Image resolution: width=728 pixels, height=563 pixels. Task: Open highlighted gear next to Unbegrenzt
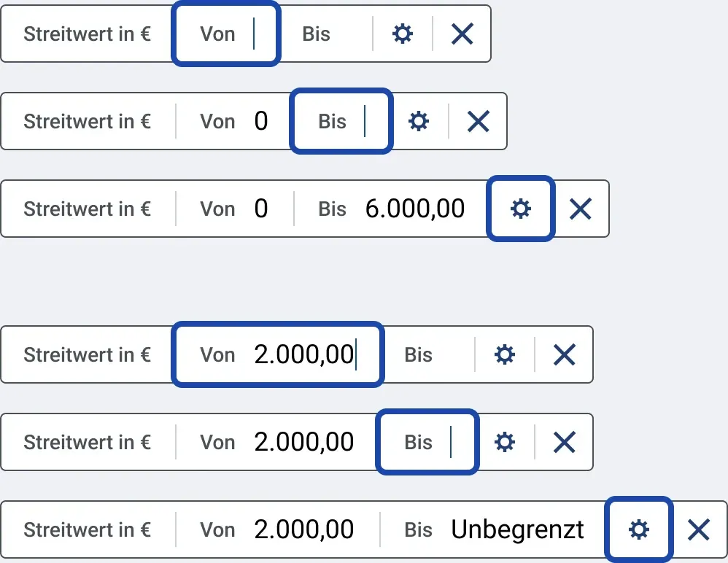[x=639, y=529]
